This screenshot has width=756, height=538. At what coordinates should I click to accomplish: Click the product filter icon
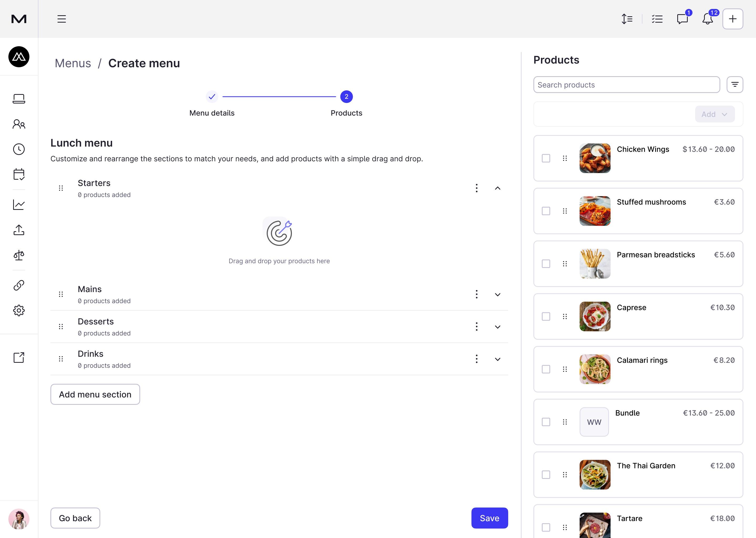734,85
